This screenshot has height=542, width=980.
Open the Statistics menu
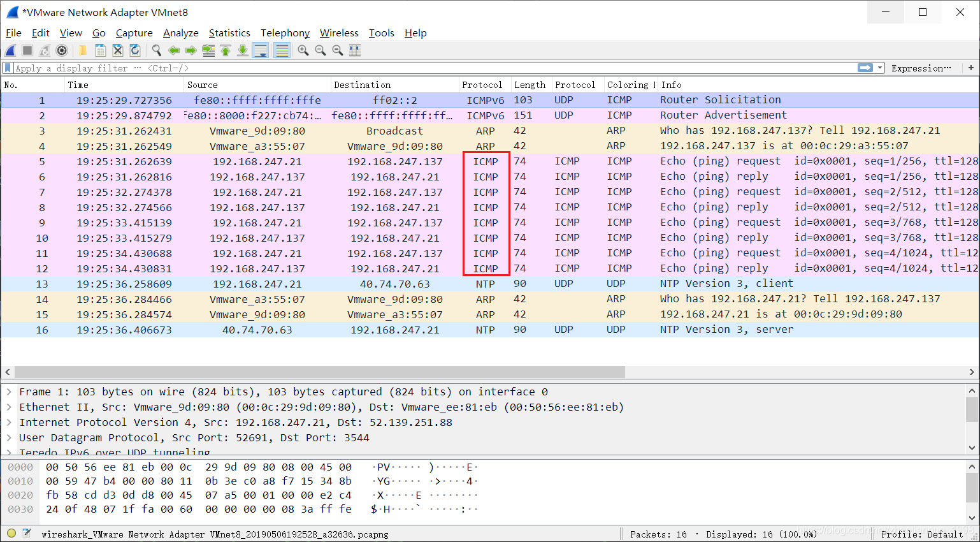[x=229, y=33]
